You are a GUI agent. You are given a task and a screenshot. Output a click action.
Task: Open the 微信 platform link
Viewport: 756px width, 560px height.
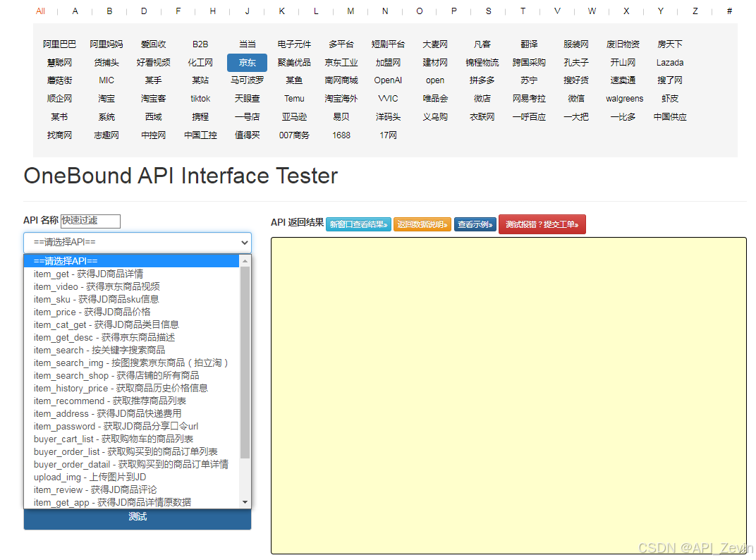click(575, 99)
